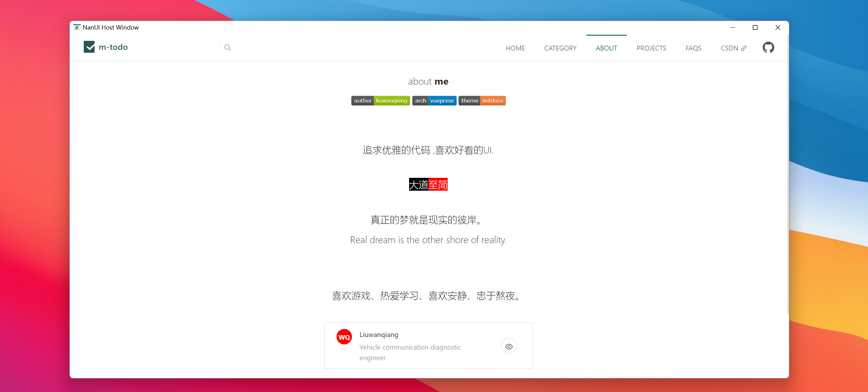Click the arch vuepress badge
The height and width of the screenshot is (392, 868).
coord(434,101)
